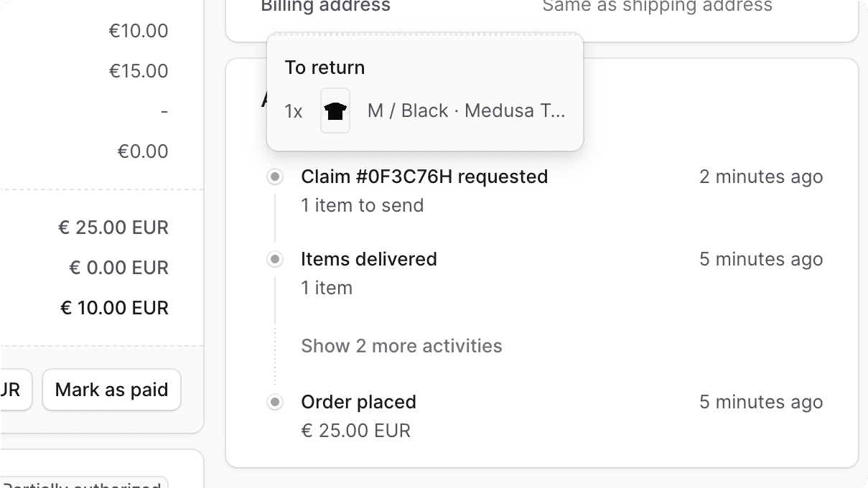Click the Items delivered timeline status icon

(x=275, y=259)
